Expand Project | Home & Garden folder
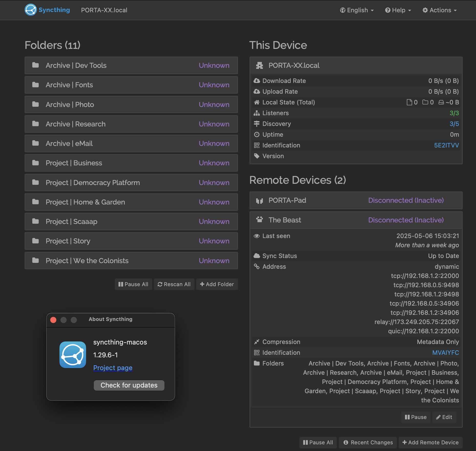This screenshot has width=476, height=451. (x=131, y=202)
